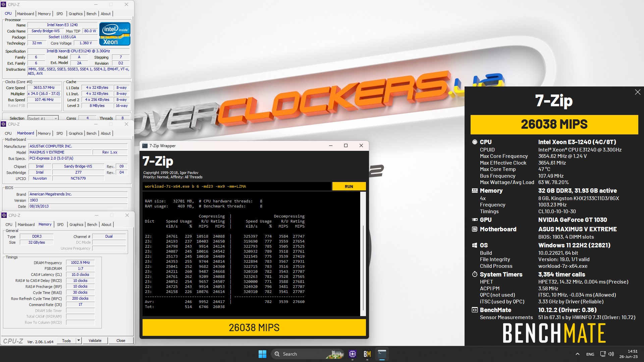Open CPU-Z from the taskbar

352,354
